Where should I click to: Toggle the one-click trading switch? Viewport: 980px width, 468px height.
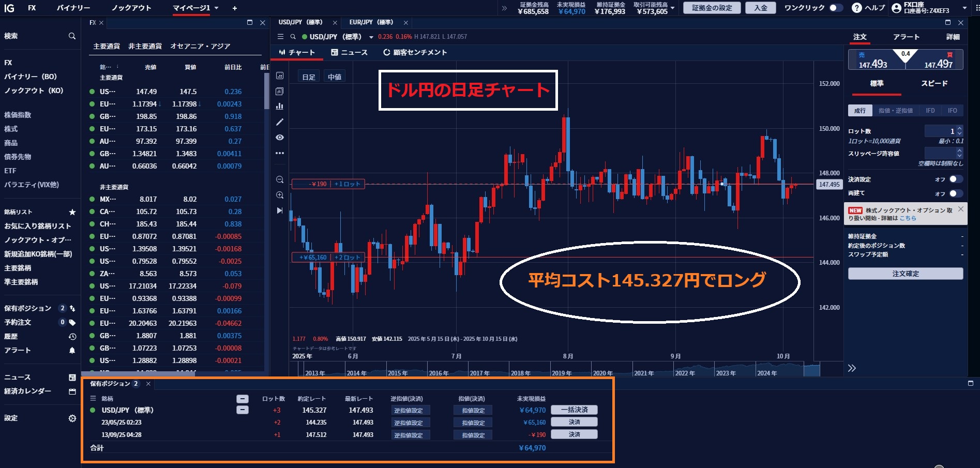pyautogui.click(x=835, y=8)
